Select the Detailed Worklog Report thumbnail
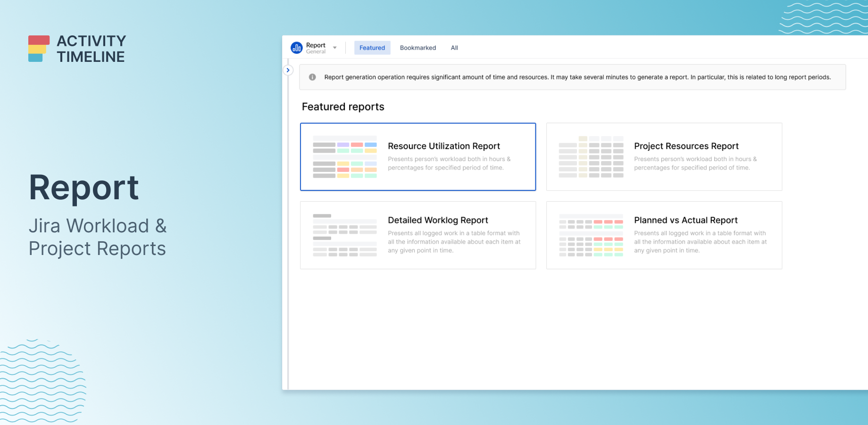 pos(345,235)
